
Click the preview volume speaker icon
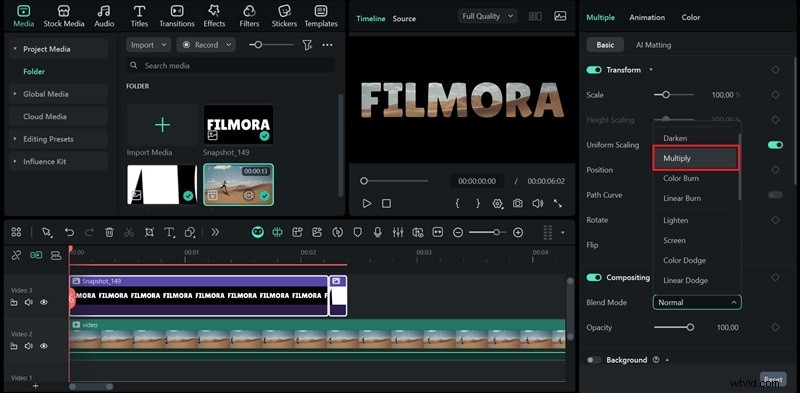[537, 204]
